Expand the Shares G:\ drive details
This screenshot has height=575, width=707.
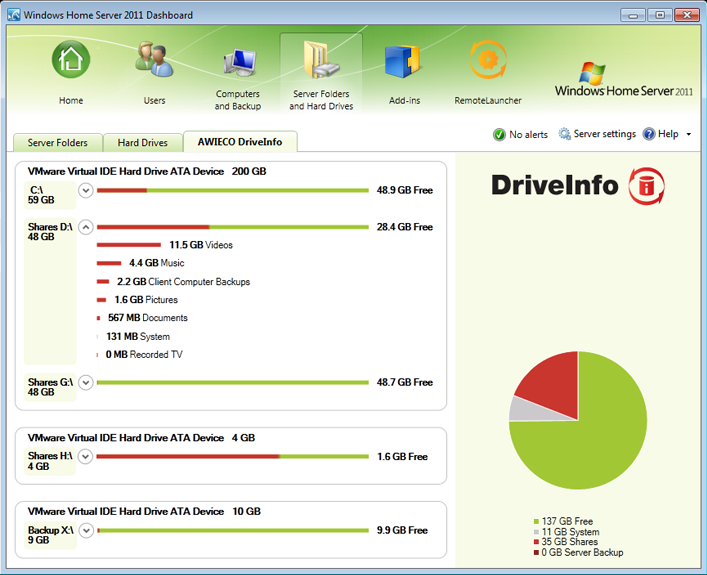86,382
